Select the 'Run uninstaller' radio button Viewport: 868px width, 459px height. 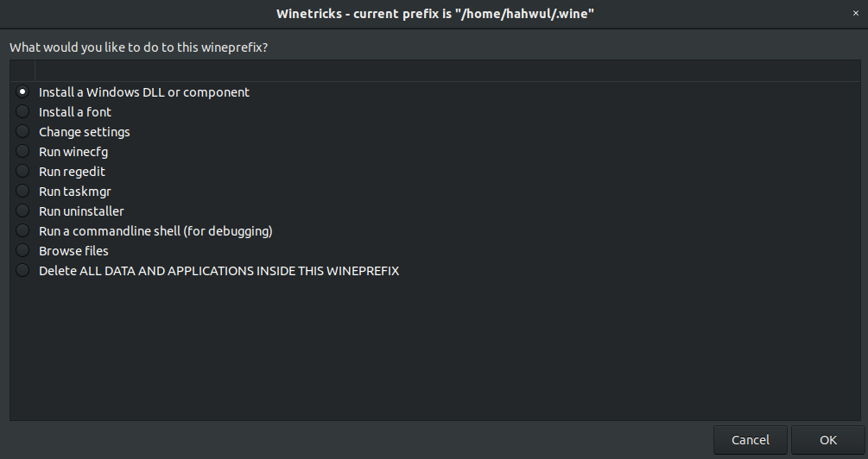point(22,211)
